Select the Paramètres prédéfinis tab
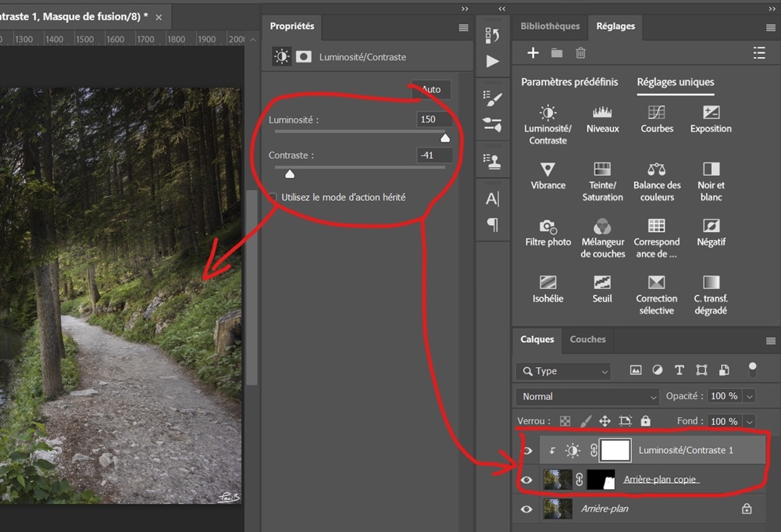781x532 pixels. pos(569,82)
